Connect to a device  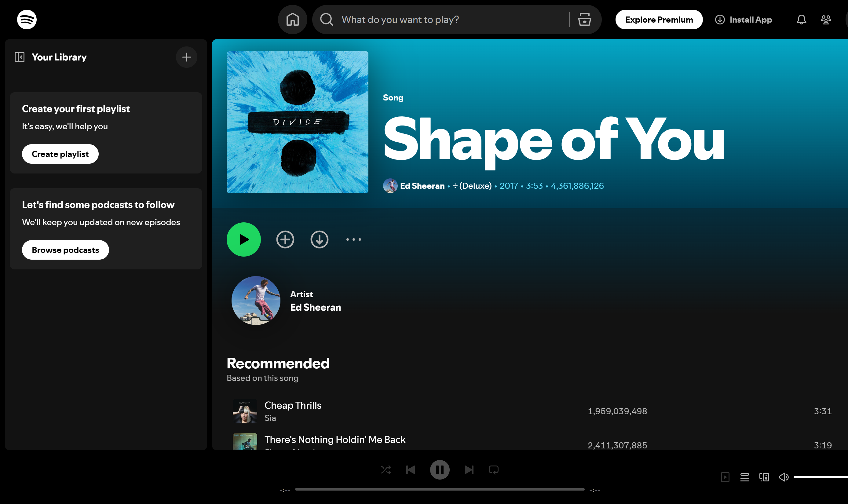pyautogui.click(x=764, y=477)
